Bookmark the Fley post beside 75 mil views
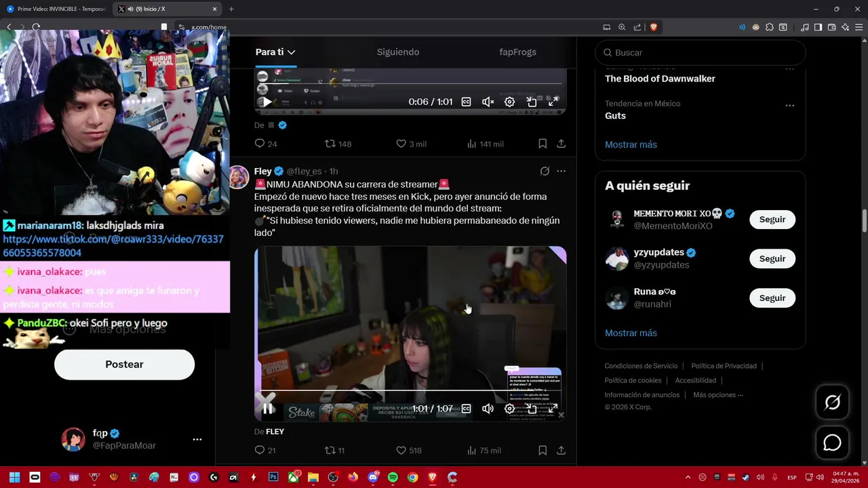Screen dimensions: 868x488 542,450
